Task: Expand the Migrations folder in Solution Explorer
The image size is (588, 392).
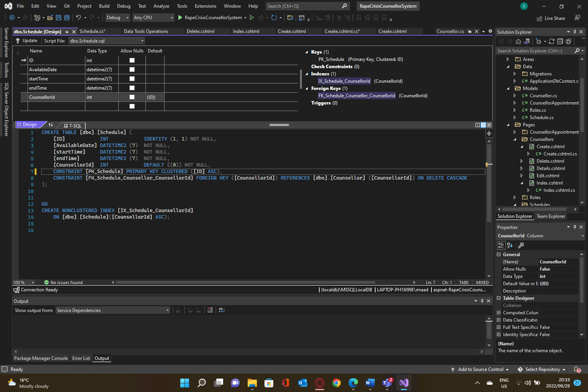Action: click(x=515, y=74)
